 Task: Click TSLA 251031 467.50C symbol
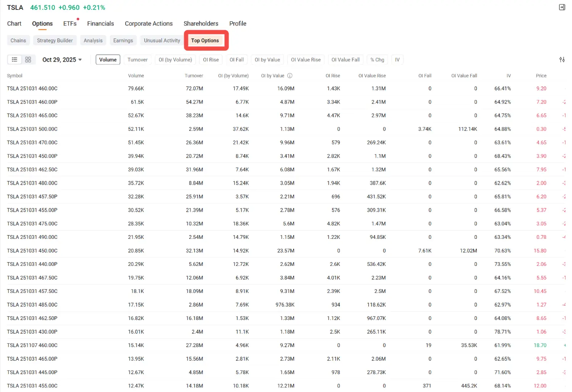click(x=32, y=278)
